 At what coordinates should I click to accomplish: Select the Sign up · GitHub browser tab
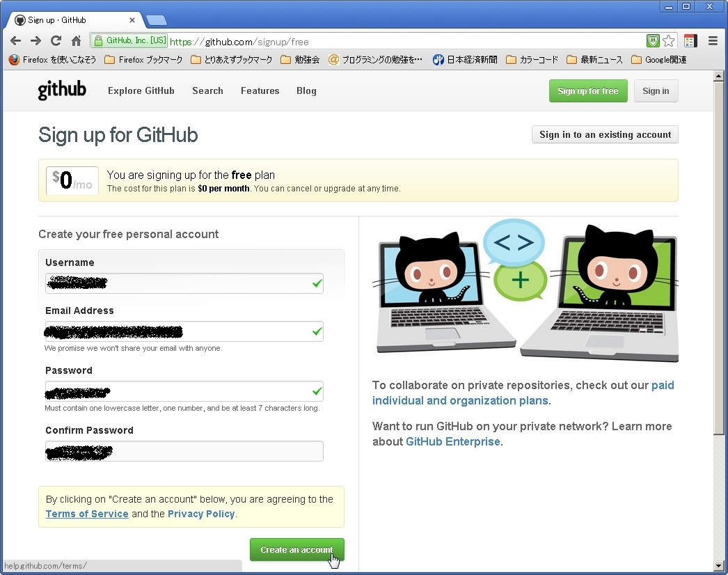tap(74, 20)
